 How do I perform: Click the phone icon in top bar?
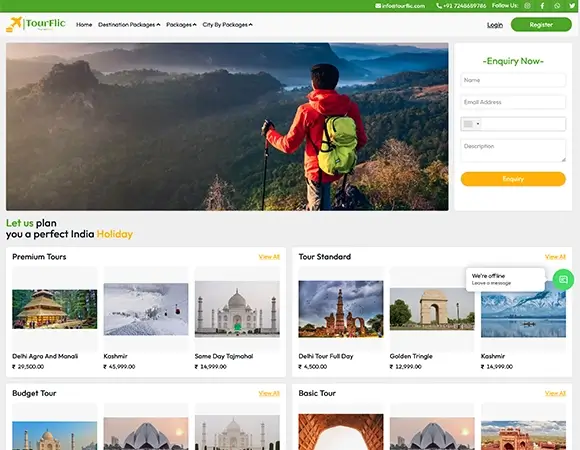439,6
